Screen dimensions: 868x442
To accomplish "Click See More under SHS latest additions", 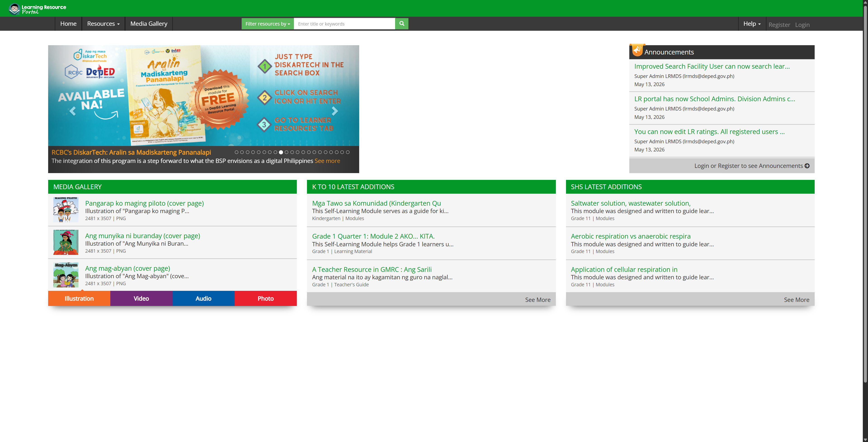I will (x=796, y=300).
